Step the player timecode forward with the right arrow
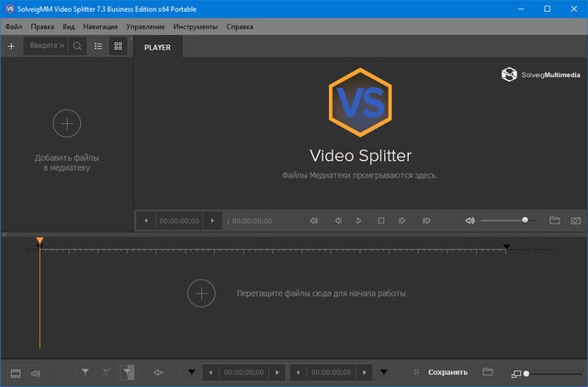The image size is (588, 387). tap(213, 221)
